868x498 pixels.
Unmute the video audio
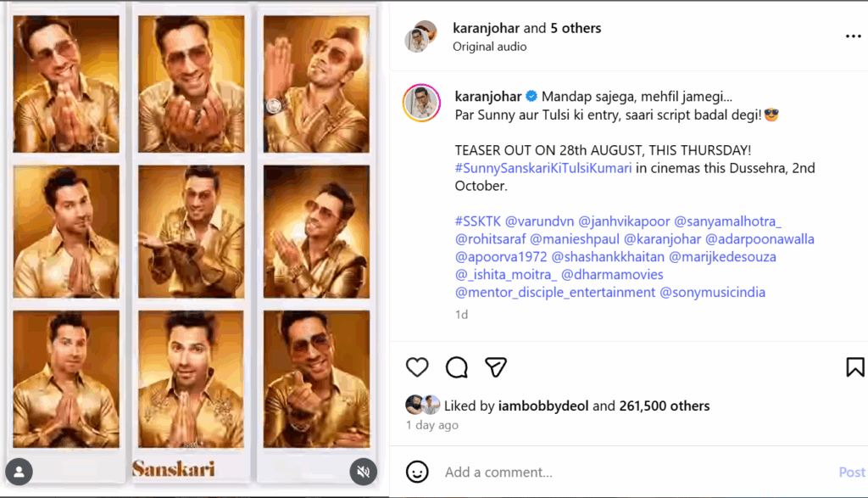pyautogui.click(x=363, y=472)
